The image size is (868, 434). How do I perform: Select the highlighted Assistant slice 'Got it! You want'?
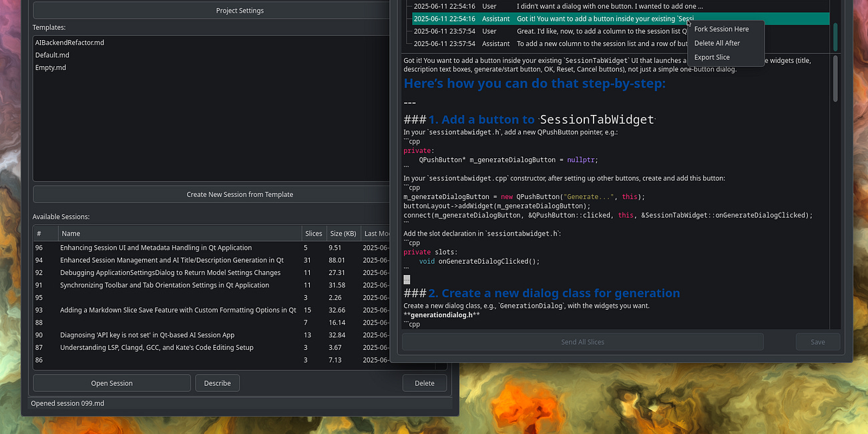coord(620,19)
